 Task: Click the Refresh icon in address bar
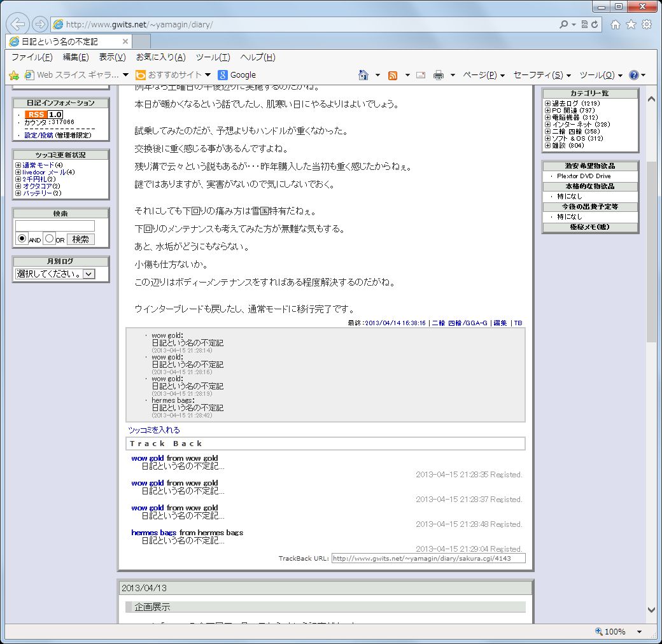point(595,25)
